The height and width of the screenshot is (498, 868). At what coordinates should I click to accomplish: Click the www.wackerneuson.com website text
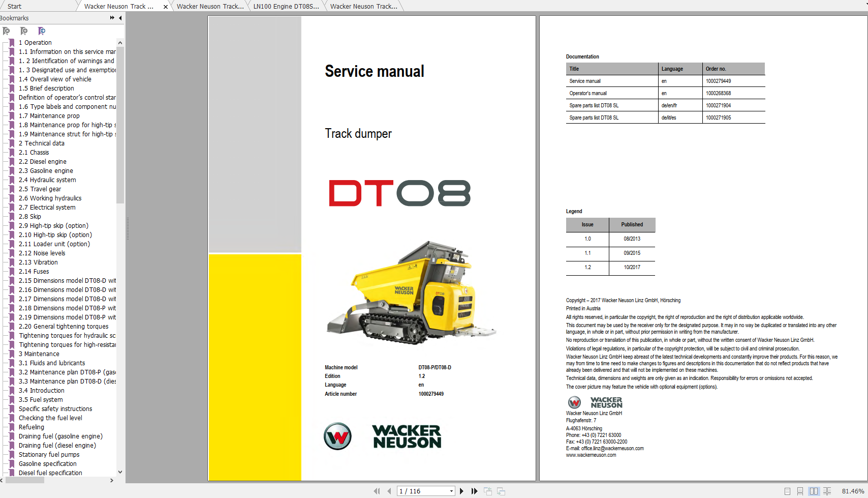pyautogui.click(x=591, y=455)
